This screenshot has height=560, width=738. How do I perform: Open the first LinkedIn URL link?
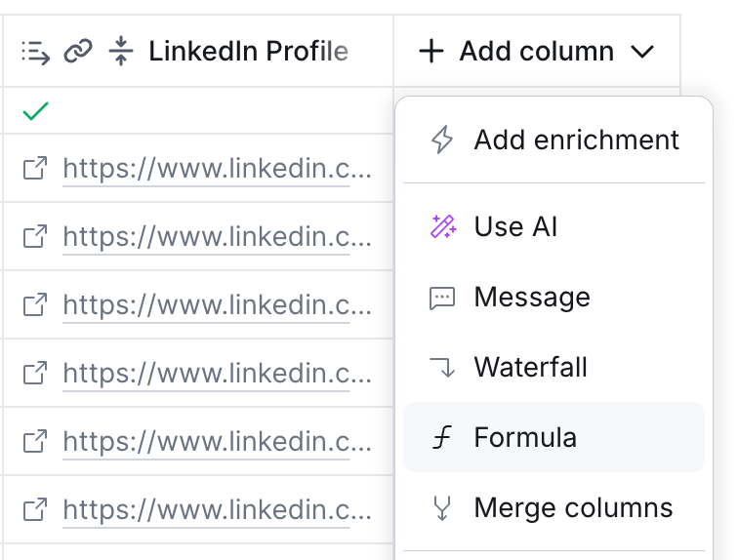[217, 169]
